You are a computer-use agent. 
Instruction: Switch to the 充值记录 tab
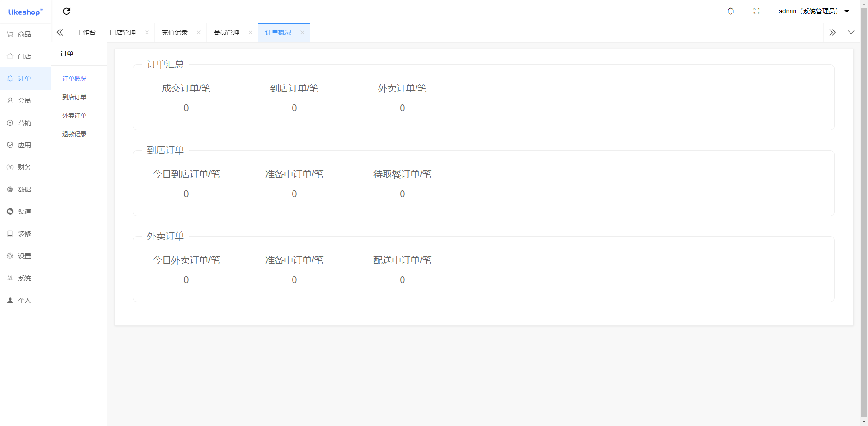[175, 32]
